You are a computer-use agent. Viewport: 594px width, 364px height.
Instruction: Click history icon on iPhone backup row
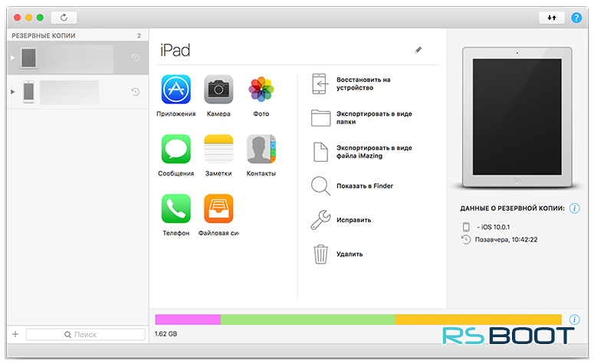point(135,92)
